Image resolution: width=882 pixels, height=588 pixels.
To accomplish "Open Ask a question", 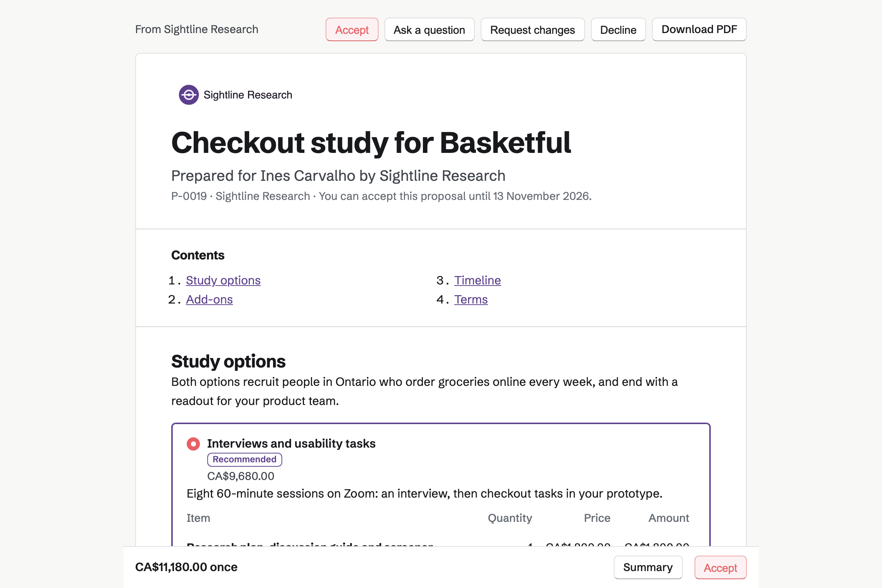I will pyautogui.click(x=429, y=30).
